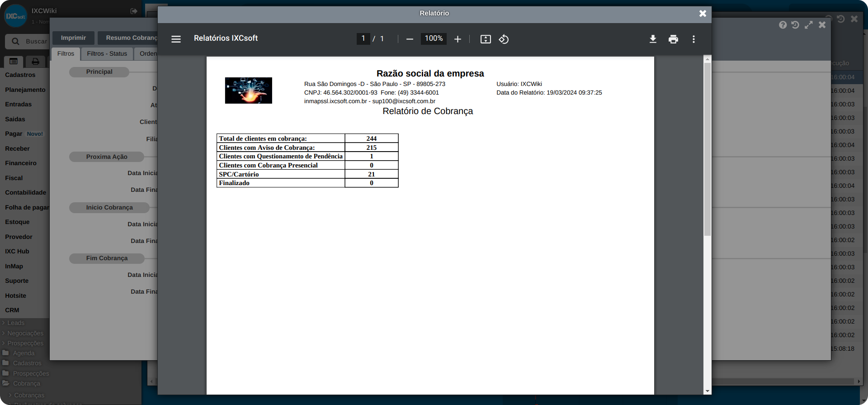Click the Imprimir button in filter window
The height and width of the screenshot is (405, 868).
[73, 38]
